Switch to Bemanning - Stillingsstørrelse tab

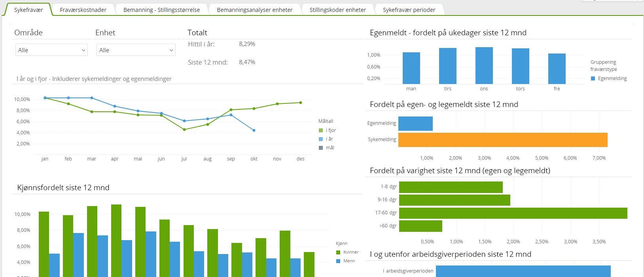pyautogui.click(x=161, y=10)
